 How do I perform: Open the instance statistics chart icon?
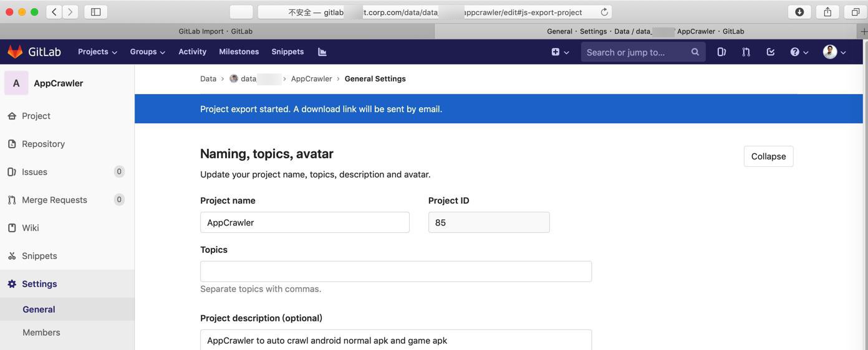(322, 52)
